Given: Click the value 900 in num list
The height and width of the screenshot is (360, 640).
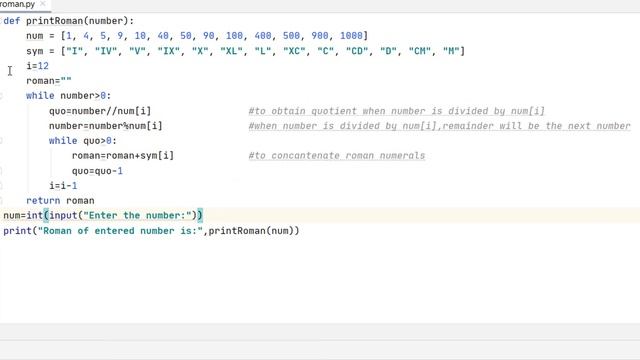Looking at the screenshot, I should click(x=320, y=36).
